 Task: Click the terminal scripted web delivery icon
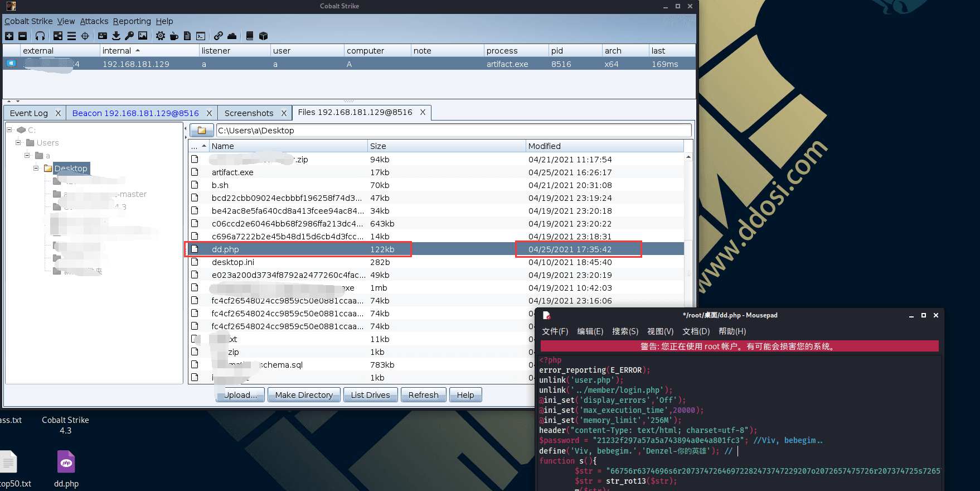point(201,36)
